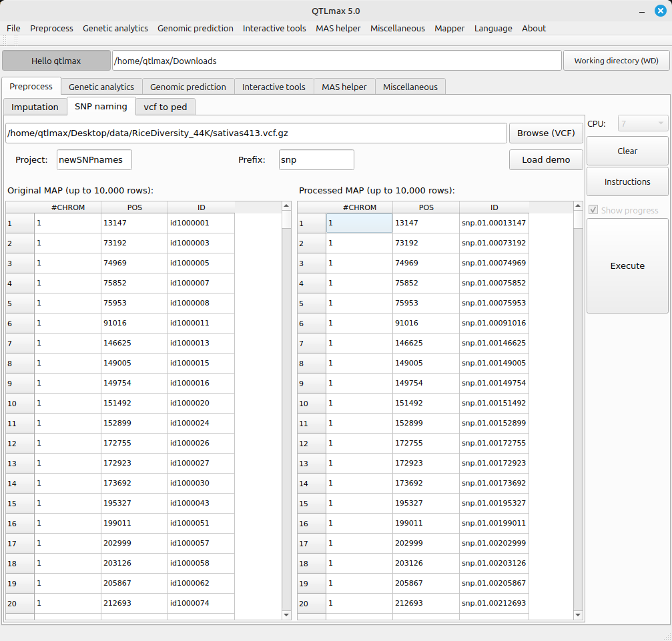Switch to the Imputation sub-tab

[35, 107]
